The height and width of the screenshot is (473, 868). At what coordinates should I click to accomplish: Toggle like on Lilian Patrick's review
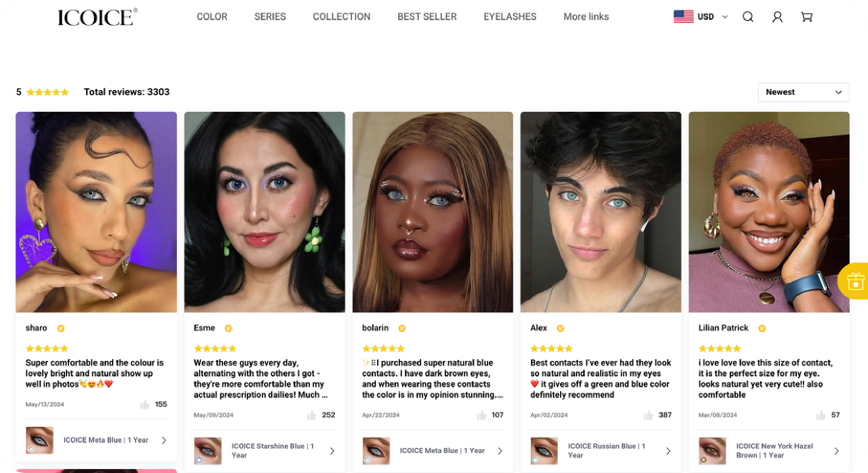click(821, 415)
